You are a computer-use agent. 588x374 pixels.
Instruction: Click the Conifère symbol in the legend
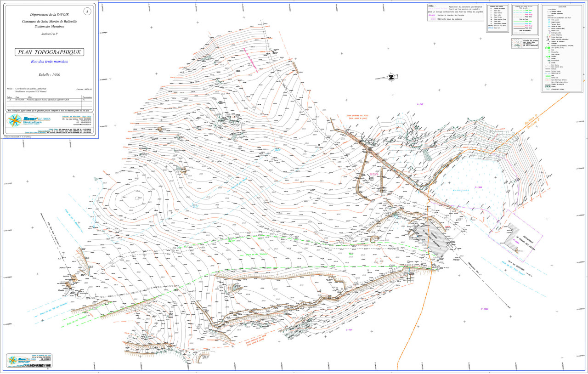coord(548,57)
